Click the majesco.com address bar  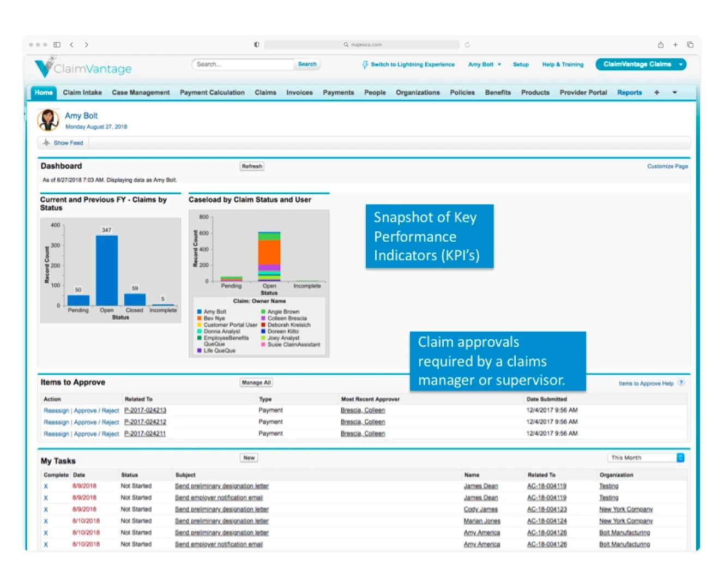tap(362, 45)
